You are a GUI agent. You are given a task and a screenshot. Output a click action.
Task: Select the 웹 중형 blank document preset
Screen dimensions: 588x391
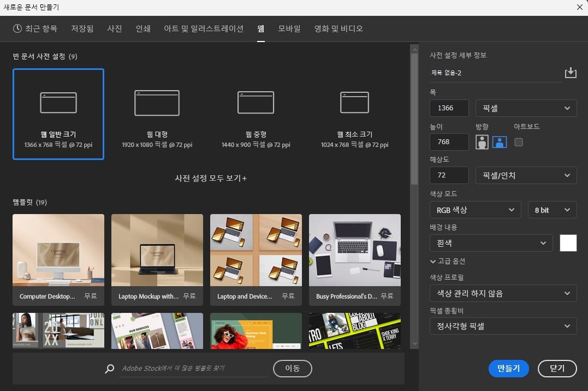[256, 115]
